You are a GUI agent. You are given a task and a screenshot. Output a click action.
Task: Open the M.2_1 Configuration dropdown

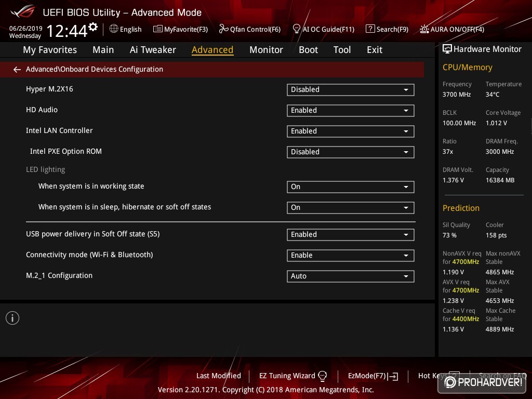coord(351,276)
